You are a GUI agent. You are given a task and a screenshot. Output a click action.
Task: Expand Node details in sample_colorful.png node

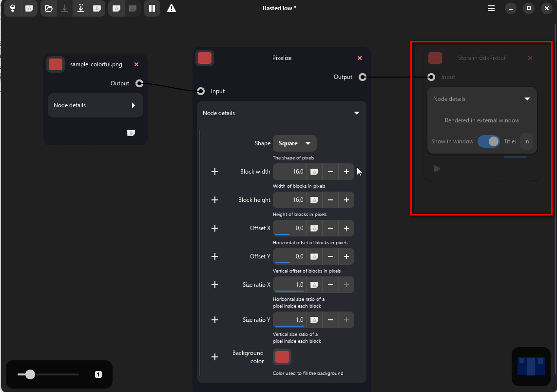[x=133, y=105]
